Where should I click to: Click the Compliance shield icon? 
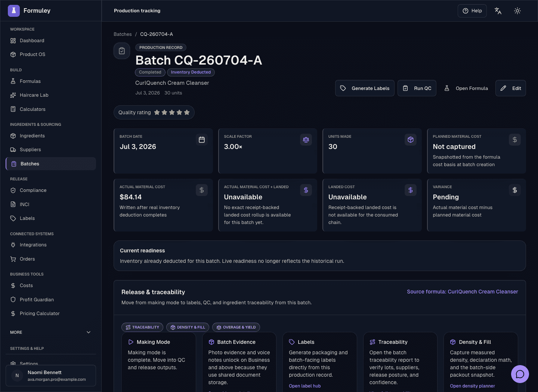click(x=13, y=190)
